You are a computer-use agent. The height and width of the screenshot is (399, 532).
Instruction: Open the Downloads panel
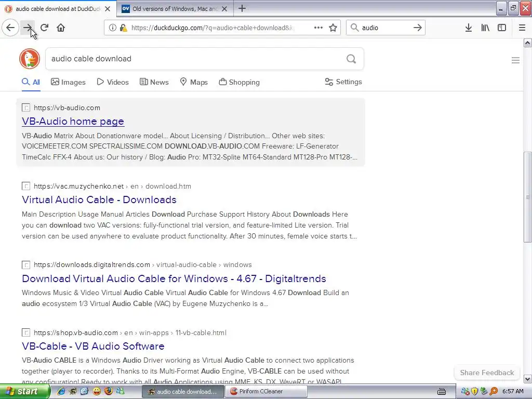[469, 28]
